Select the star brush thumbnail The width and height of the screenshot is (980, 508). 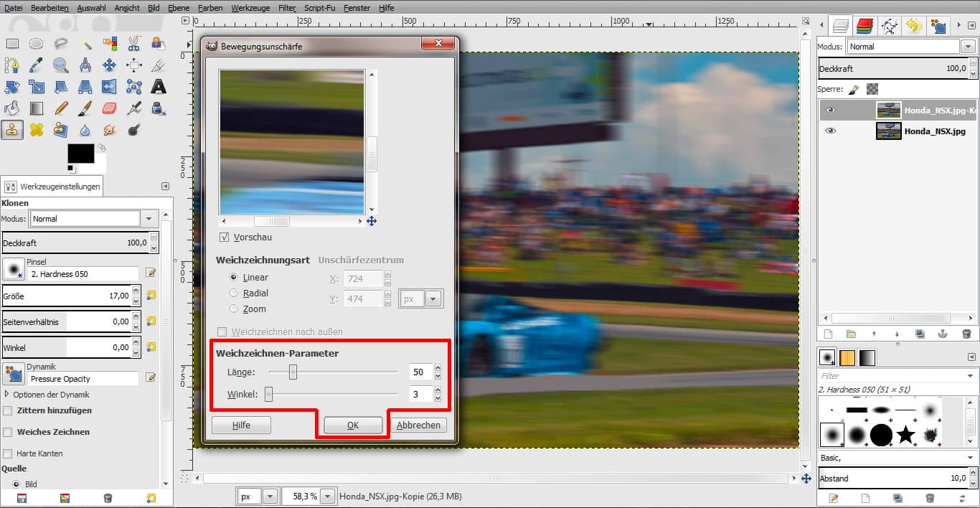pyautogui.click(x=906, y=434)
